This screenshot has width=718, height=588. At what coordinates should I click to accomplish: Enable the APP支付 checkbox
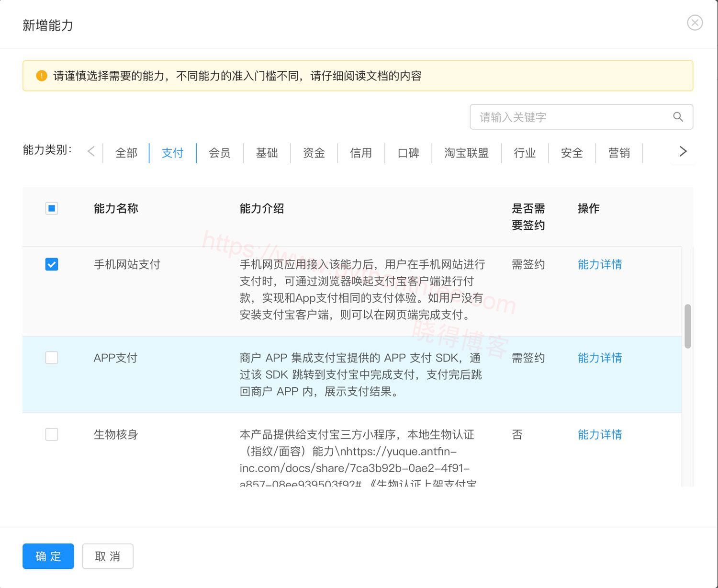[x=51, y=358]
